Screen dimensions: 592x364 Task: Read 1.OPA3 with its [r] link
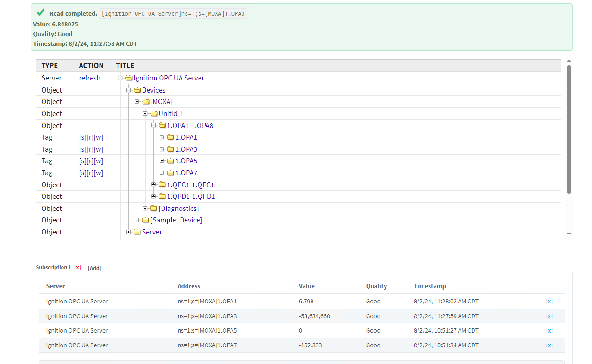(90, 149)
